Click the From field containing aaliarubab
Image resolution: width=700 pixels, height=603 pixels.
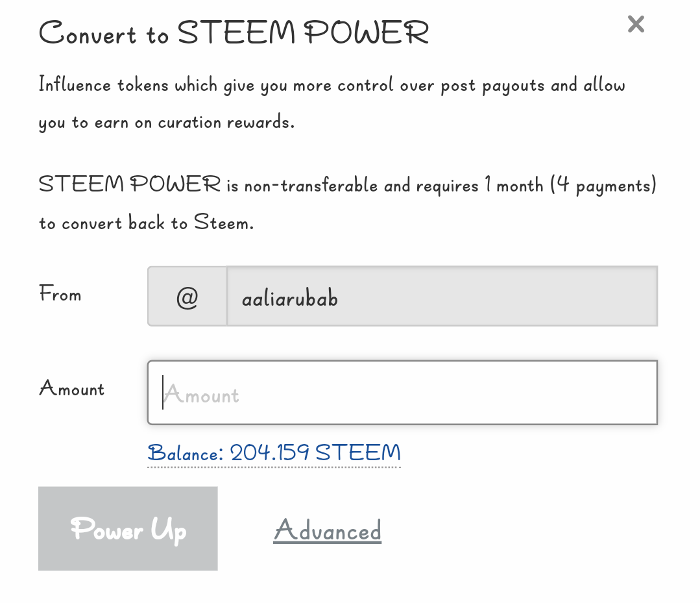441,297
